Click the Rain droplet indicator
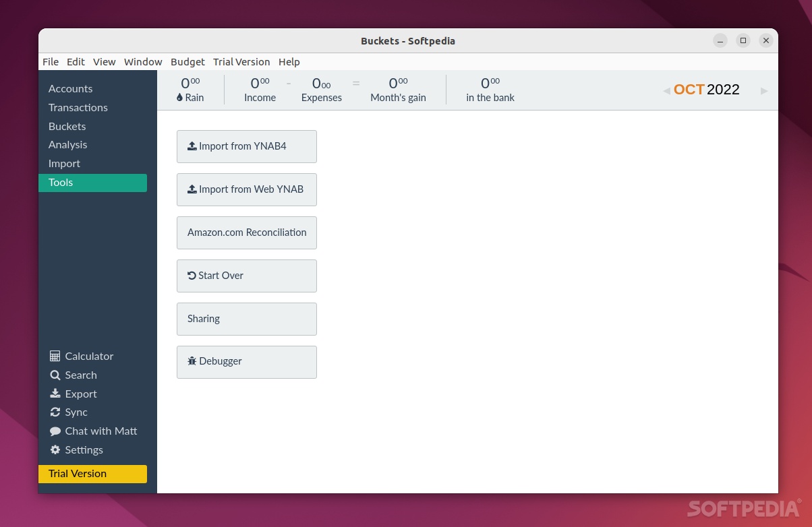Viewport: 812px width, 527px height. point(179,97)
